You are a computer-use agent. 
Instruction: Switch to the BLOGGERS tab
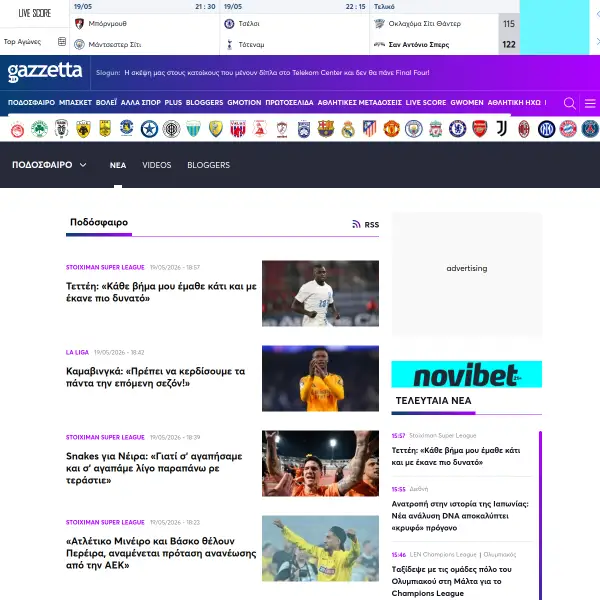(x=209, y=165)
